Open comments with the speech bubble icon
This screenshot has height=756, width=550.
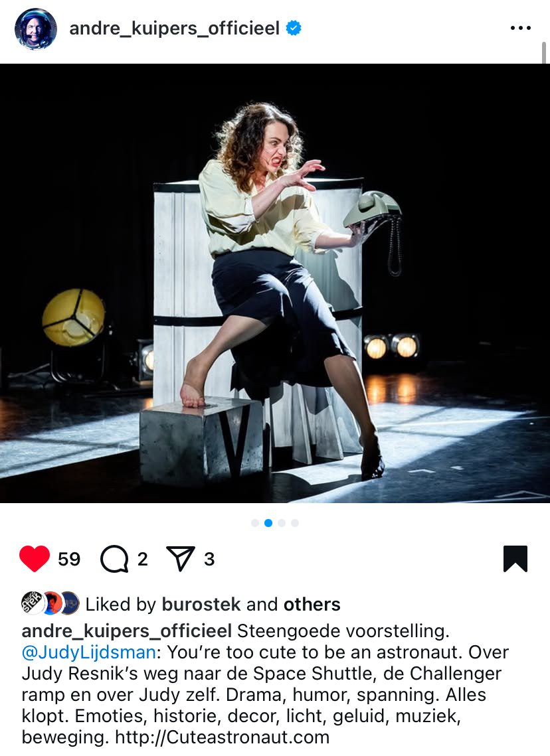coord(114,559)
